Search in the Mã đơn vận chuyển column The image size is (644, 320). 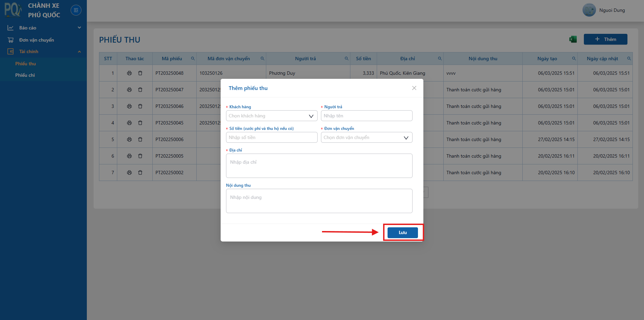pos(262,59)
